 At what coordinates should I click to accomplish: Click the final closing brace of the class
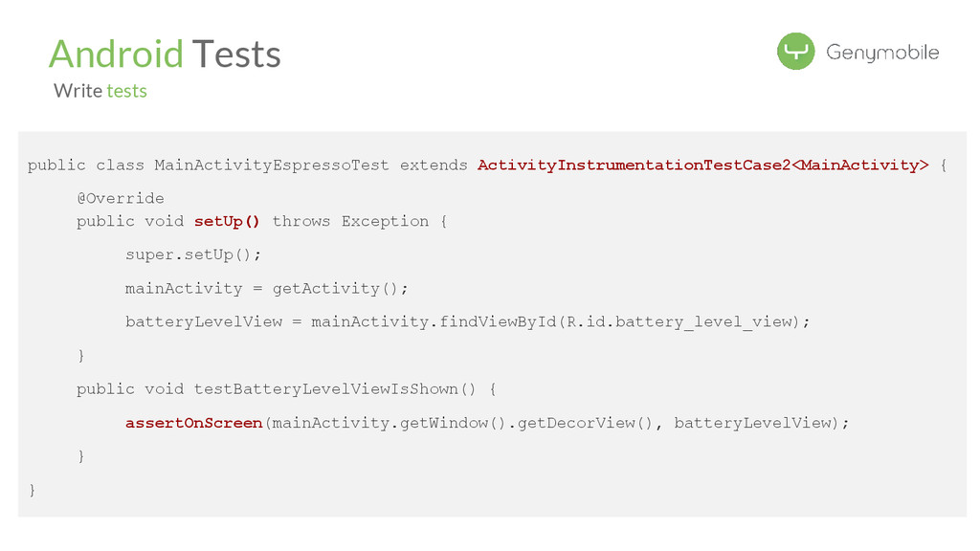pos(33,490)
